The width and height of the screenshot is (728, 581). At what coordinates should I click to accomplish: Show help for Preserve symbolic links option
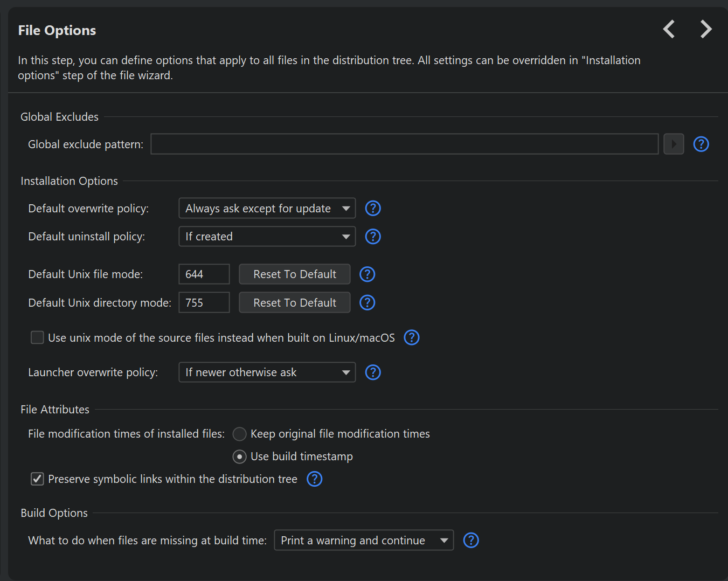(314, 479)
